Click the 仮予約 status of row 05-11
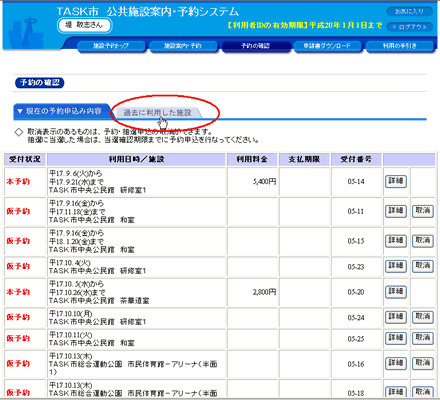The height and width of the screenshot is (400, 440). click(x=18, y=211)
